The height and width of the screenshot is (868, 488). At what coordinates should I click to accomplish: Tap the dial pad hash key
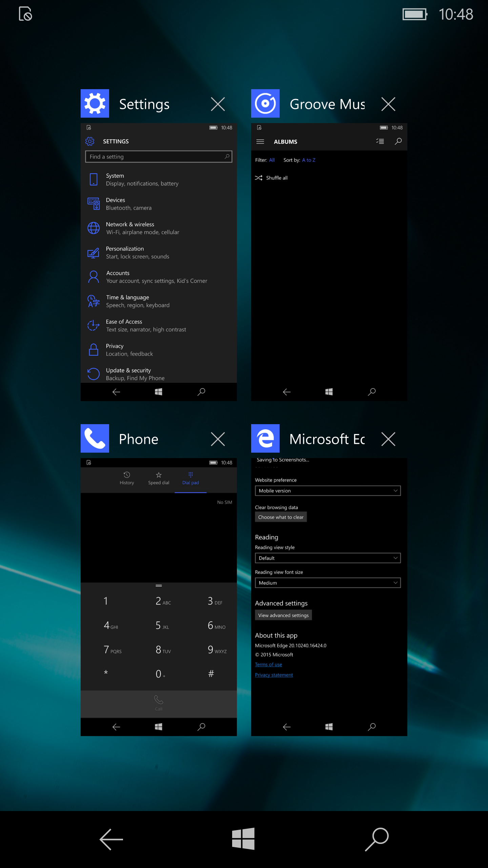coord(211,674)
